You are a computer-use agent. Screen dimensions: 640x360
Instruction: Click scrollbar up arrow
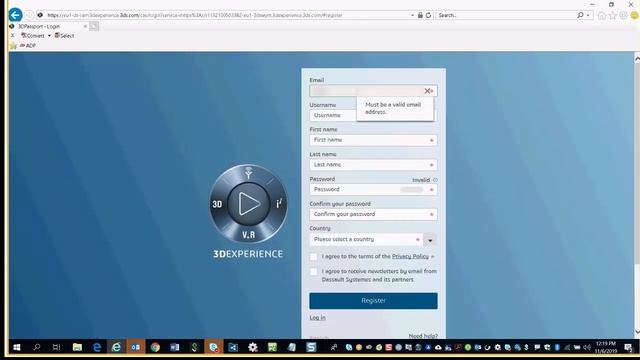click(x=637, y=59)
